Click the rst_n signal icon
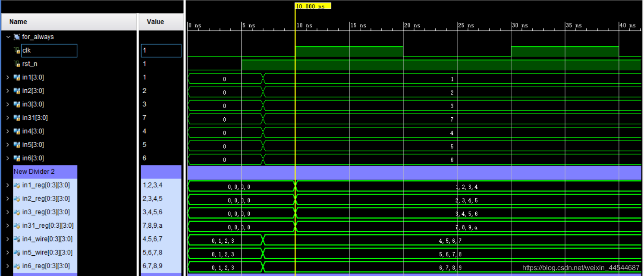This screenshot has height=276, width=644. (17, 64)
